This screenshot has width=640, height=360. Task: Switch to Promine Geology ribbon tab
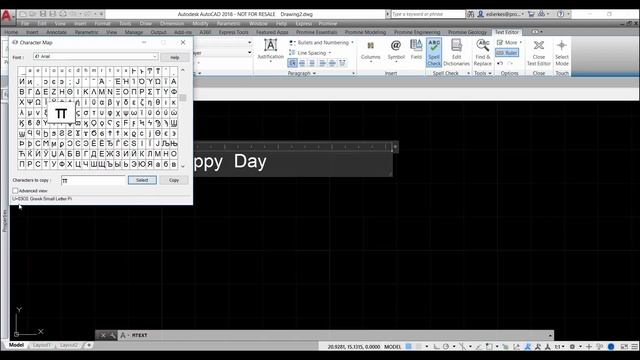(x=467, y=32)
